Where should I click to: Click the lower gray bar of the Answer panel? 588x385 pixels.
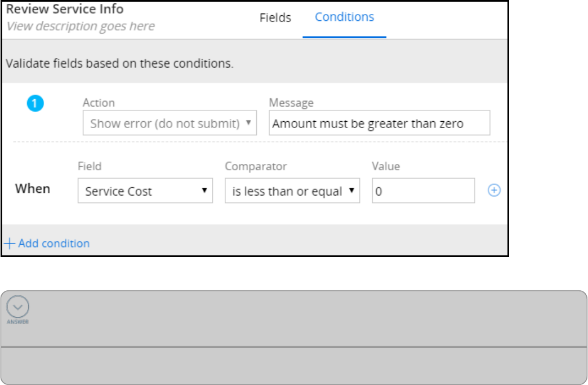(x=293, y=365)
